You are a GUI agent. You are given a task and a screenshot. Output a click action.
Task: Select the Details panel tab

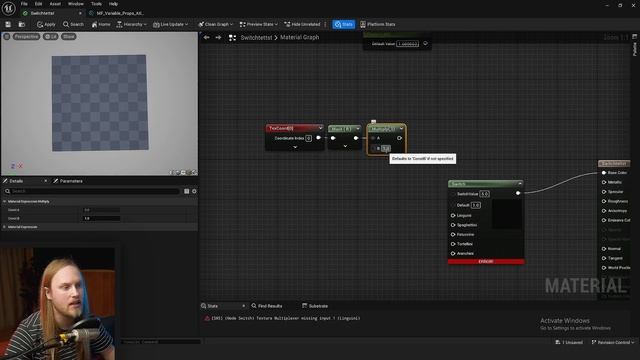16,181
